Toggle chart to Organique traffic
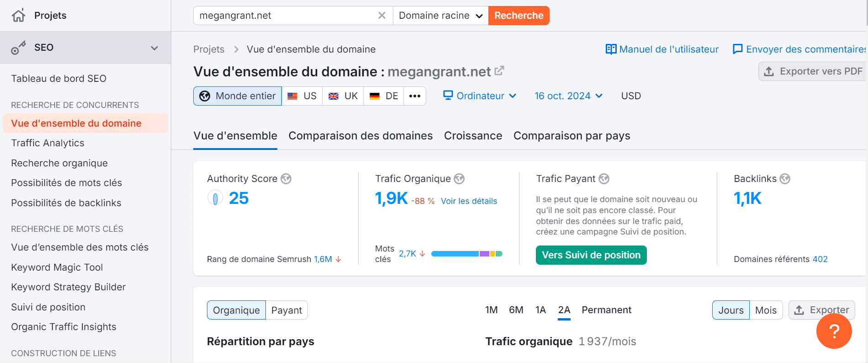The width and height of the screenshot is (868, 363). pyautogui.click(x=236, y=310)
